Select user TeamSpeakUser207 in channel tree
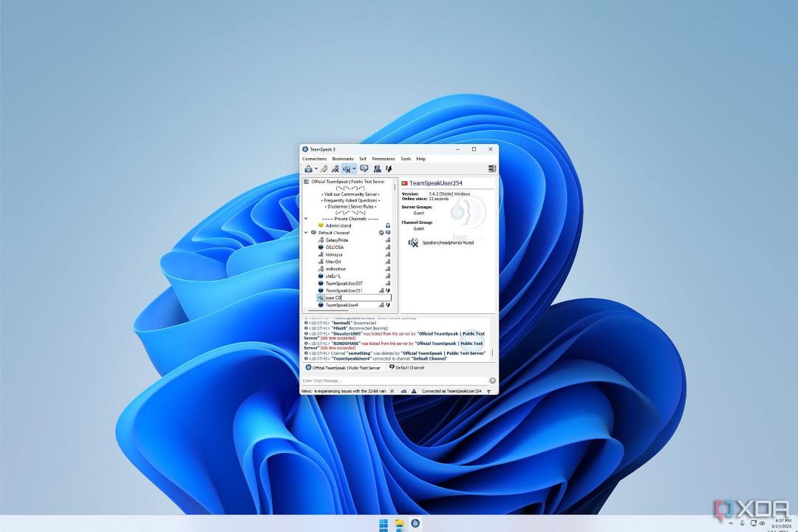798x532 pixels. [x=344, y=284]
